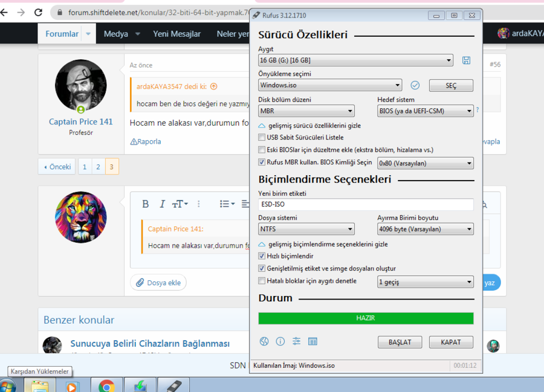544x392 pixels.
Task: Open BIOS Kimliği 0x80 dropdown
Action: click(x=426, y=163)
